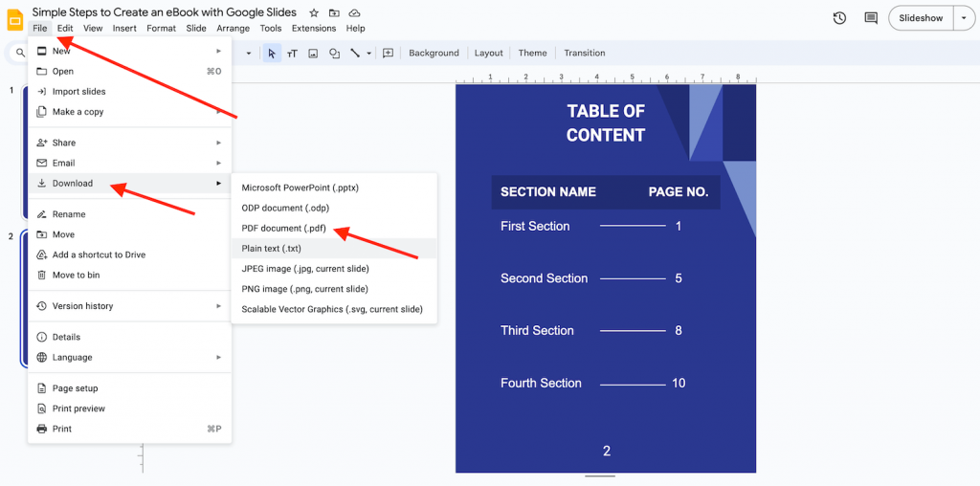The image size is (980, 486).
Task: Expand the Language submenu
Action: click(129, 358)
